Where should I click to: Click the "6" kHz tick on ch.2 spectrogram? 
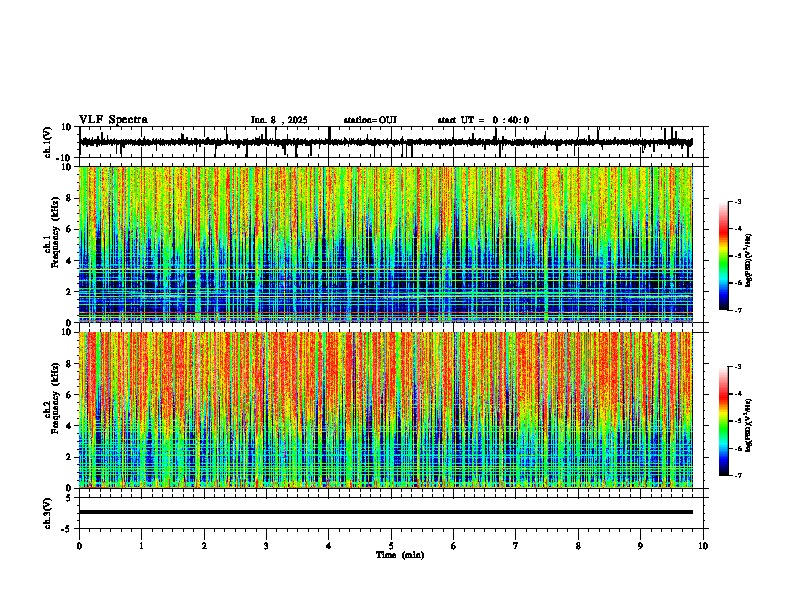pyautogui.click(x=69, y=395)
